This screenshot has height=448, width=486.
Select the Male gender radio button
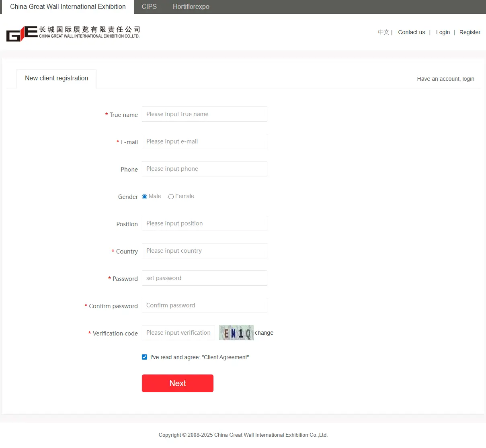(145, 196)
